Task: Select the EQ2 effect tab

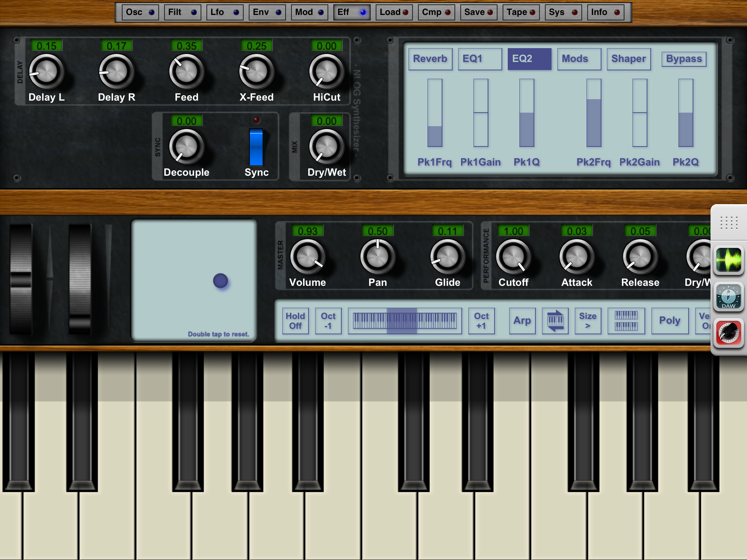Action: pos(530,59)
